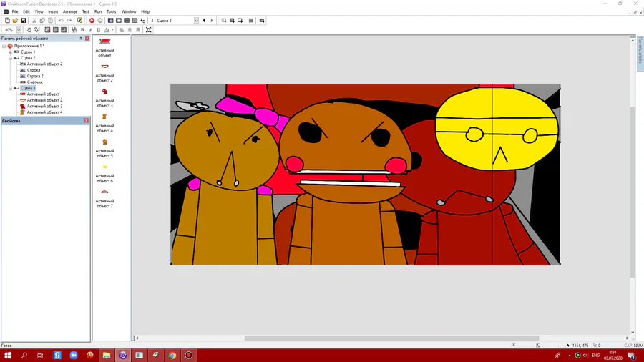The image size is (644, 362).
Task: Close the Панель рабочей области panel
Action: 87,38
